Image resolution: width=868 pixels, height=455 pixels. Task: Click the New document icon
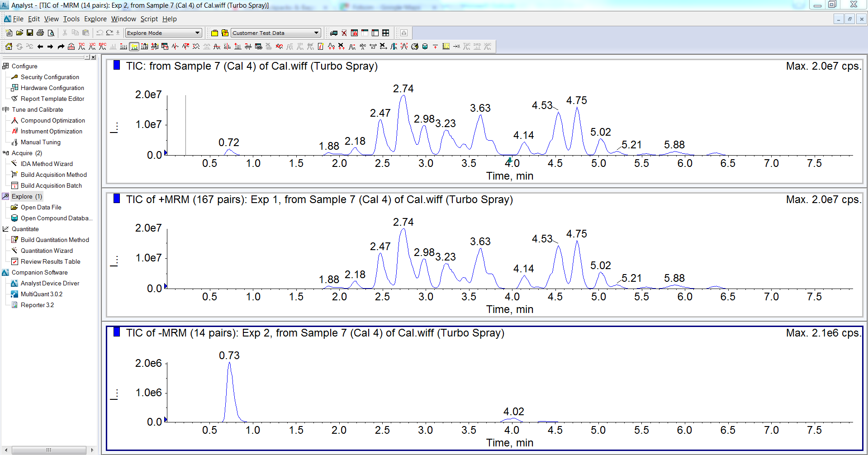tap(9, 33)
